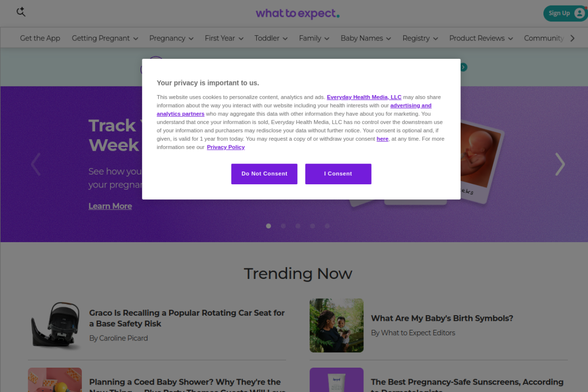The height and width of the screenshot is (392, 588).
Task: Click the What to Expect logo
Action: pos(298,13)
